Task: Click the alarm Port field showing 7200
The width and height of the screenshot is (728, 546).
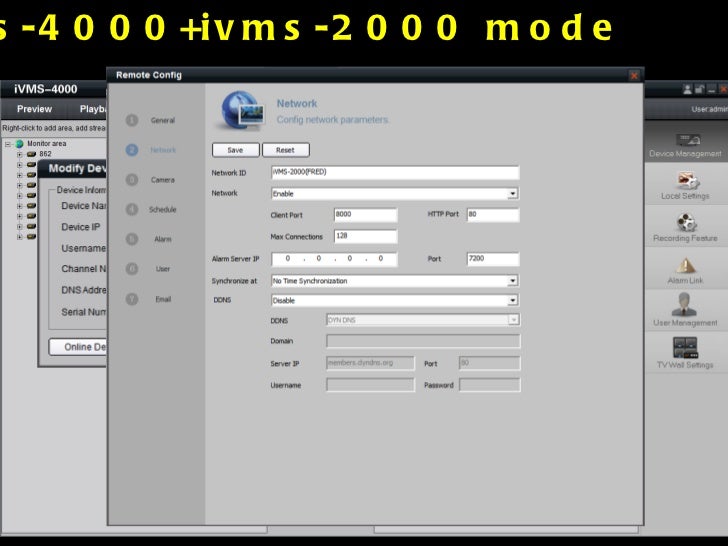Action: coord(493,259)
